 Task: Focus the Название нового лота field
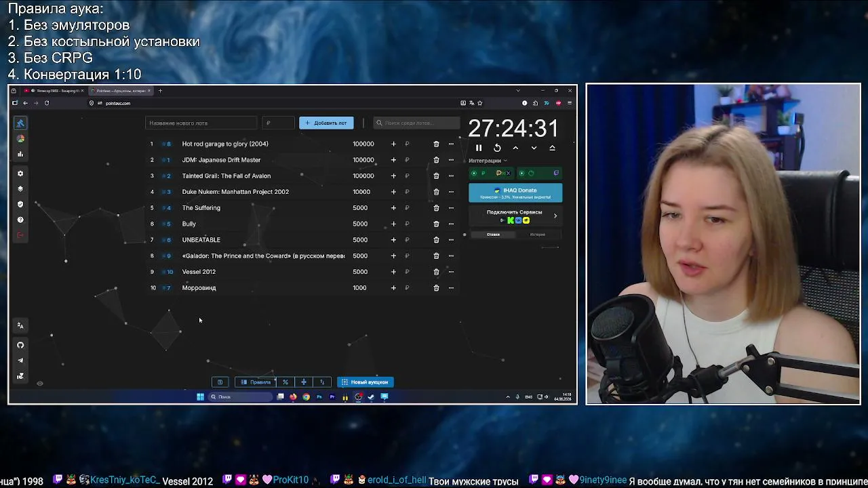pos(201,123)
